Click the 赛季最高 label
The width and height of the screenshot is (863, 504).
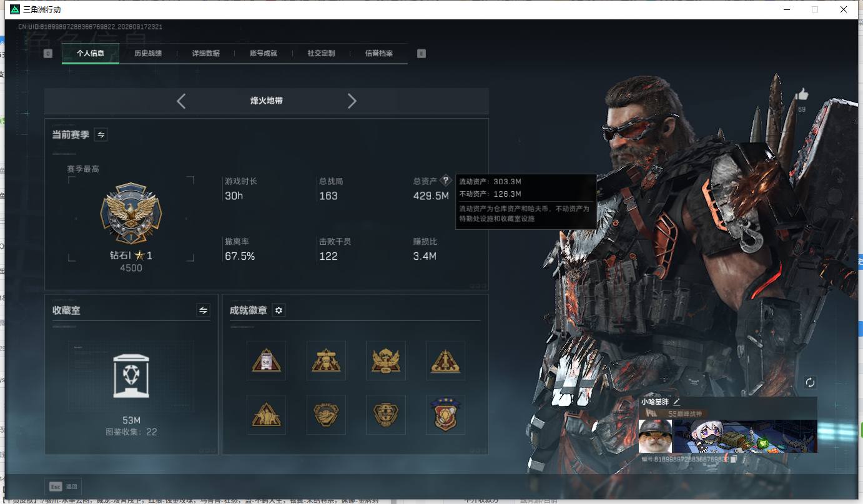[x=83, y=169]
